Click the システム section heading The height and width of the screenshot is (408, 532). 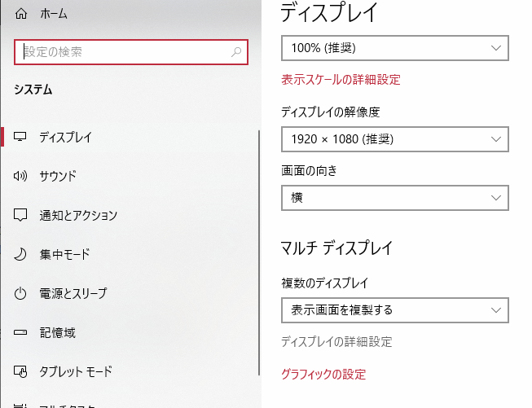33,90
